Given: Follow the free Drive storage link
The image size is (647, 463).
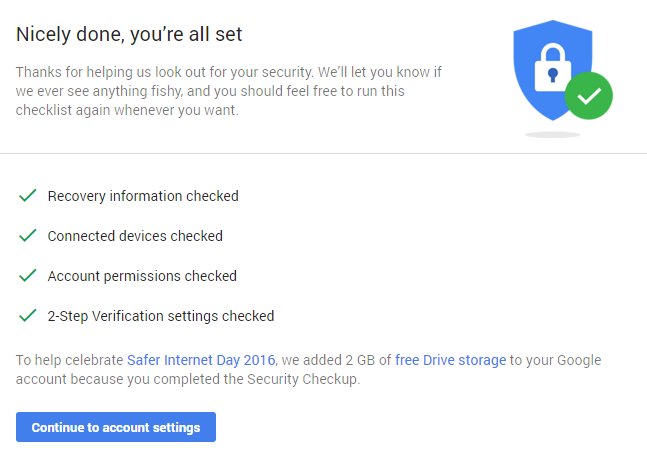Looking at the screenshot, I should (x=452, y=360).
